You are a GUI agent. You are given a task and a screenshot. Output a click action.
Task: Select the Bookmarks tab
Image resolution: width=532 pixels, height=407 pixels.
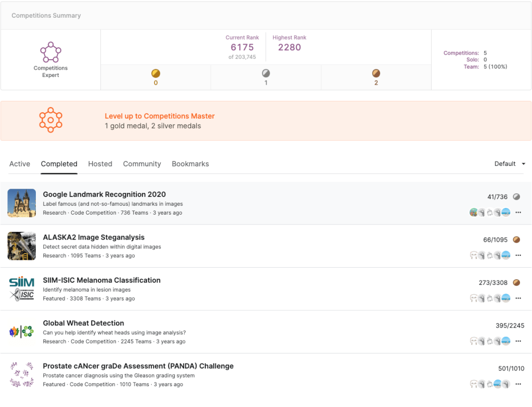point(190,164)
